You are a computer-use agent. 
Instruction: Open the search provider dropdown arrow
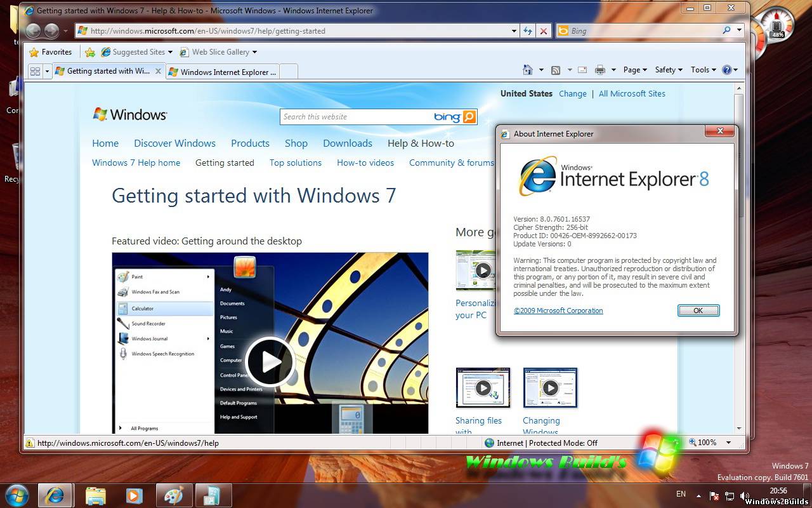[740, 30]
